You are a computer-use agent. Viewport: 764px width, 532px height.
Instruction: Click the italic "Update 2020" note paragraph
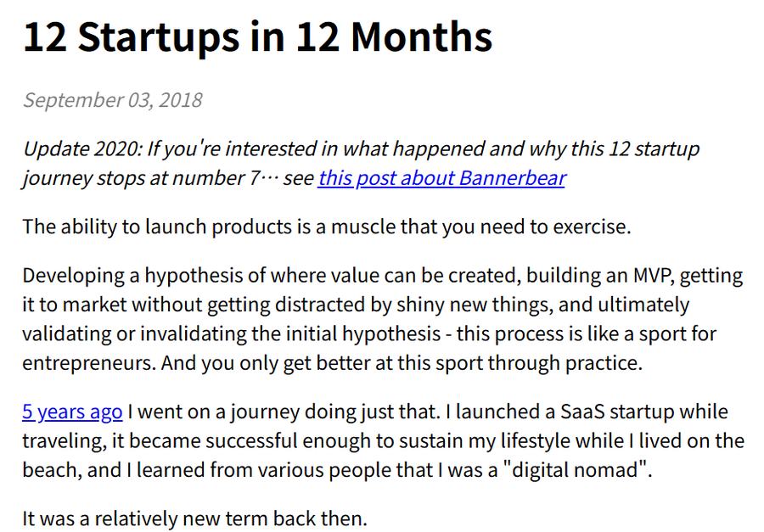coord(361,164)
